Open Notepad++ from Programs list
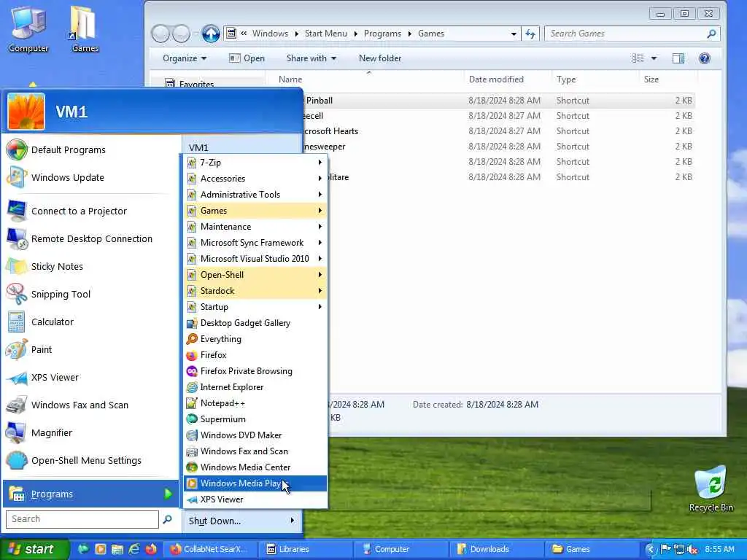747x560 pixels. [x=255, y=403]
